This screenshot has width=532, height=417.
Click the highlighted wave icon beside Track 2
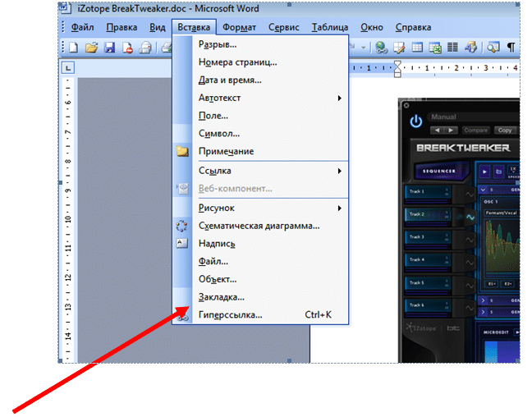click(470, 218)
